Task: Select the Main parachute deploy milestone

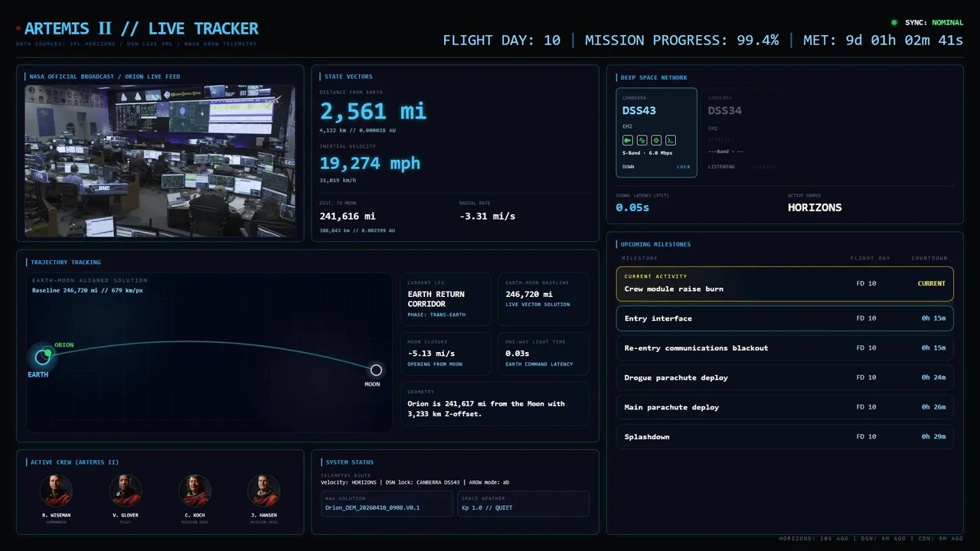Action: (785, 407)
